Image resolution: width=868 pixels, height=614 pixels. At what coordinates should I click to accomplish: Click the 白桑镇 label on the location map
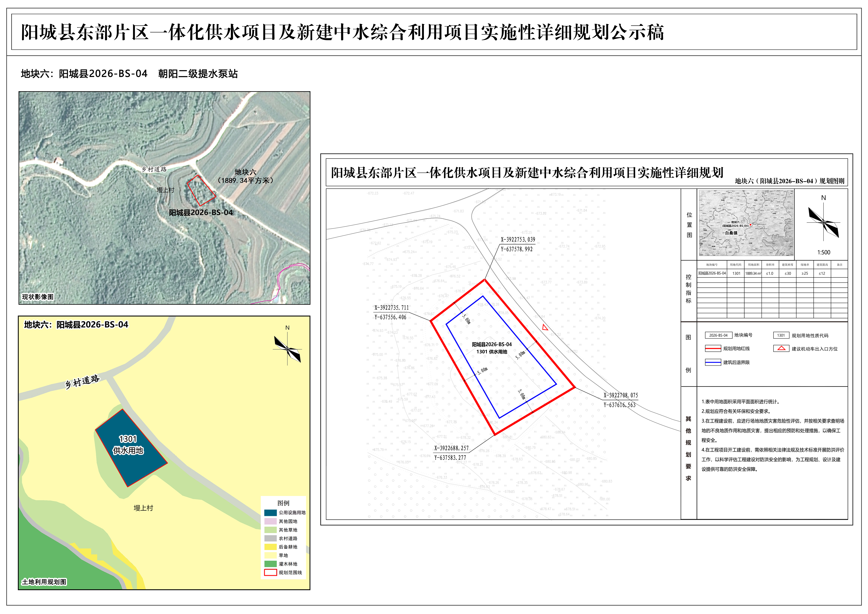coord(731,233)
